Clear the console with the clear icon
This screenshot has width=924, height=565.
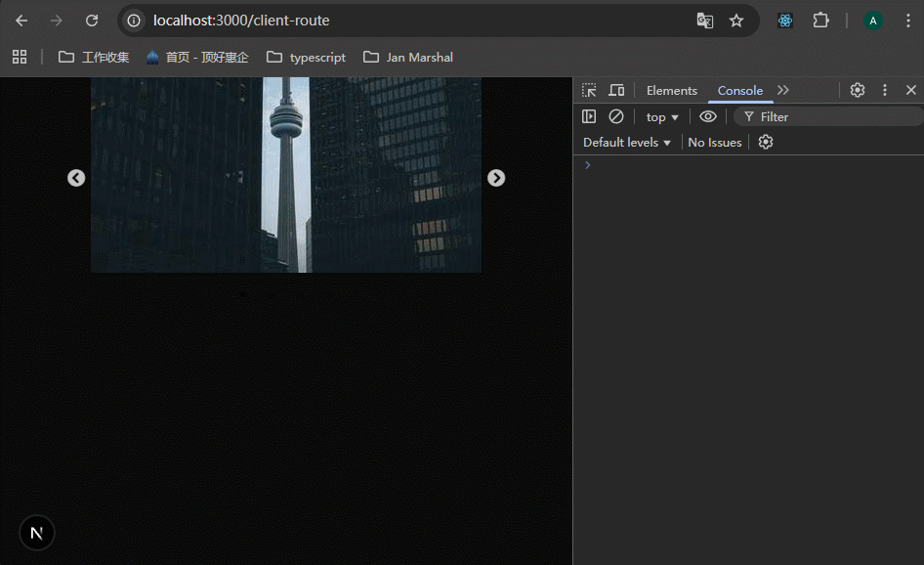[x=616, y=116]
